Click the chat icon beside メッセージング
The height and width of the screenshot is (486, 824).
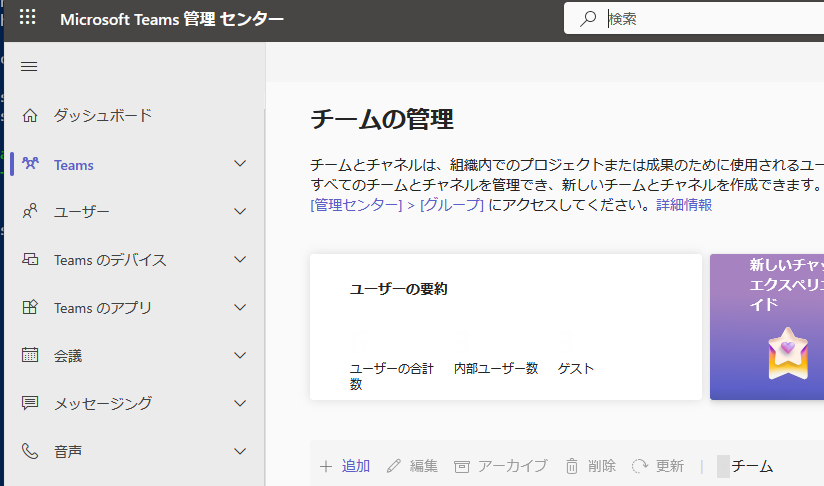[30, 403]
